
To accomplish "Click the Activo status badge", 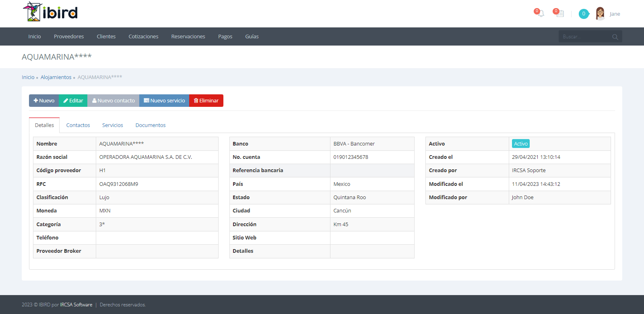I will [521, 143].
